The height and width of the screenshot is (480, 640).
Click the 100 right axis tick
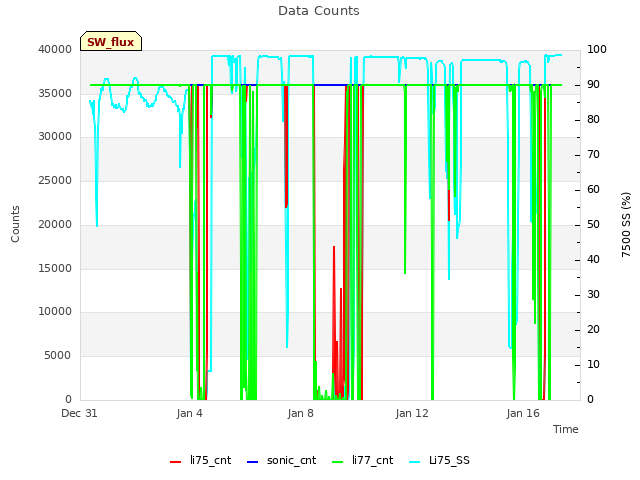pos(597,49)
